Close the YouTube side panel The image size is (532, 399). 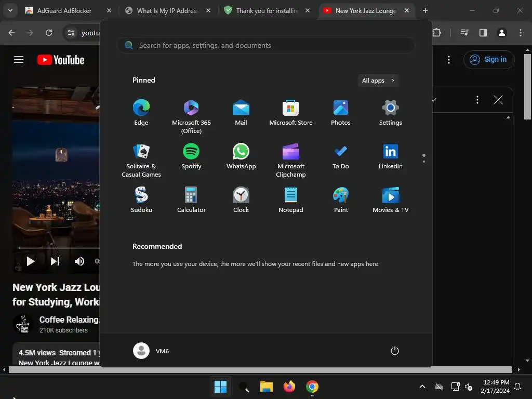pyautogui.click(x=498, y=100)
